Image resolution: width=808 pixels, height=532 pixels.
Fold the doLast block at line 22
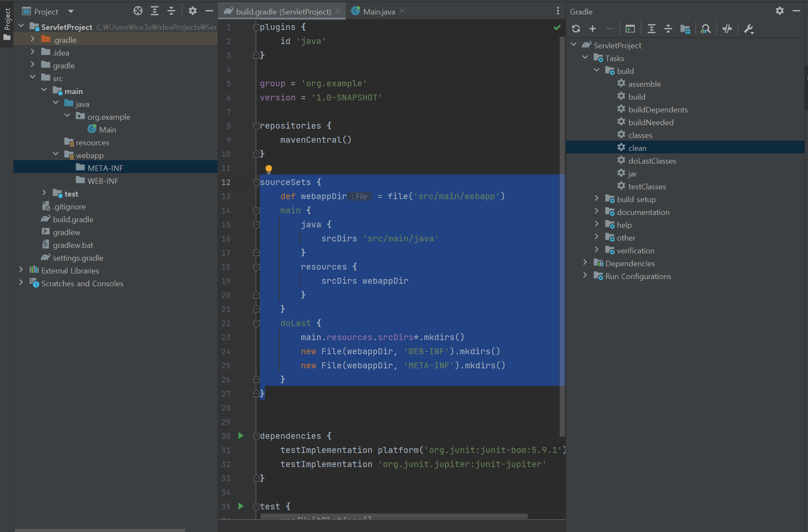(256, 323)
